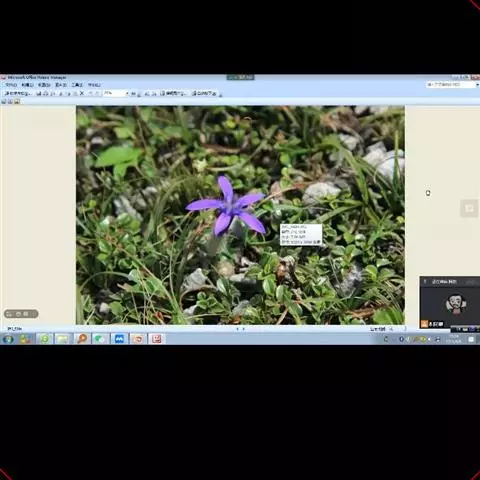
Task: Click the print icon in the toolbar
Action: coord(46,93)
